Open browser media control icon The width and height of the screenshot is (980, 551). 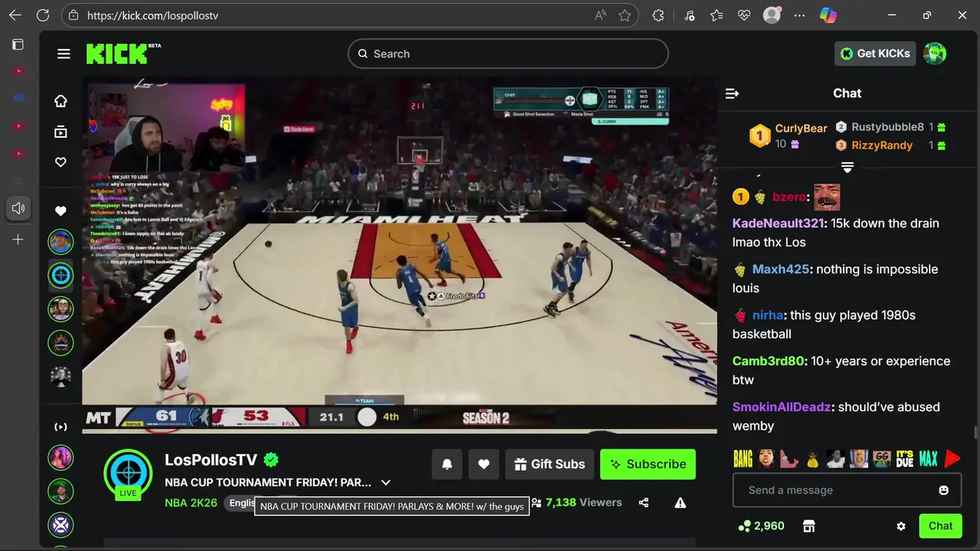click(x=689, y=15)
